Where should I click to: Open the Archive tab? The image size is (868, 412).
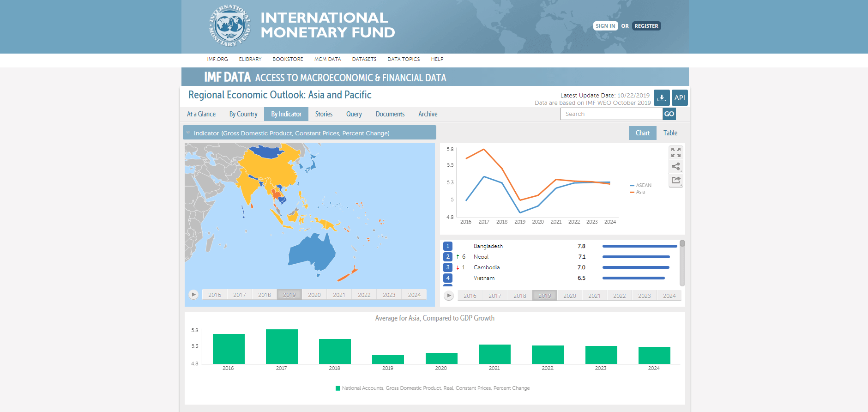[x=428, y=114]
